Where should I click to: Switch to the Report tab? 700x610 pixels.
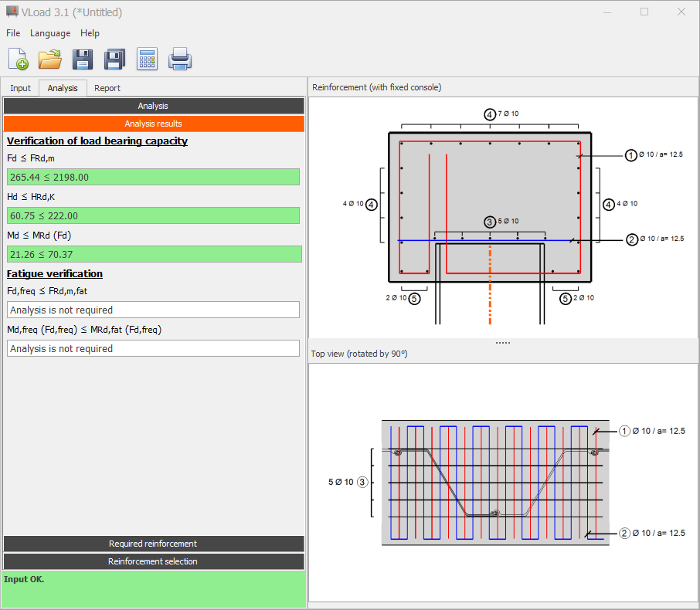(107, 88)
